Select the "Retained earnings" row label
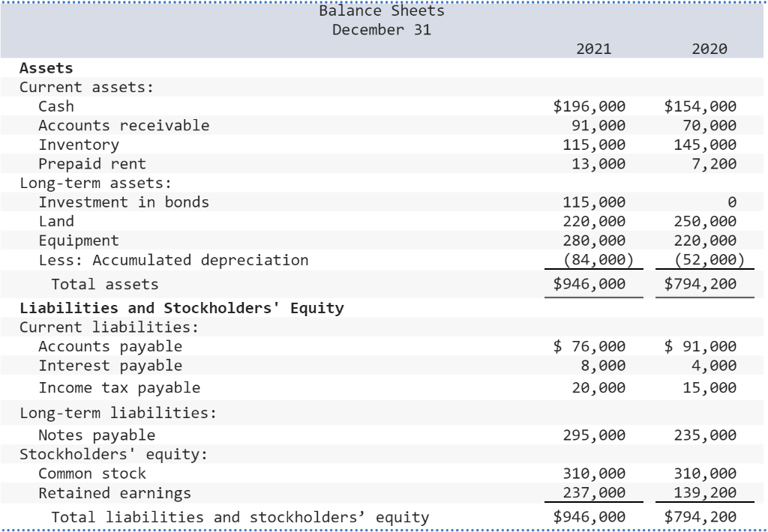The height and width of the screenshot is (532, 768). click(115, 493)
